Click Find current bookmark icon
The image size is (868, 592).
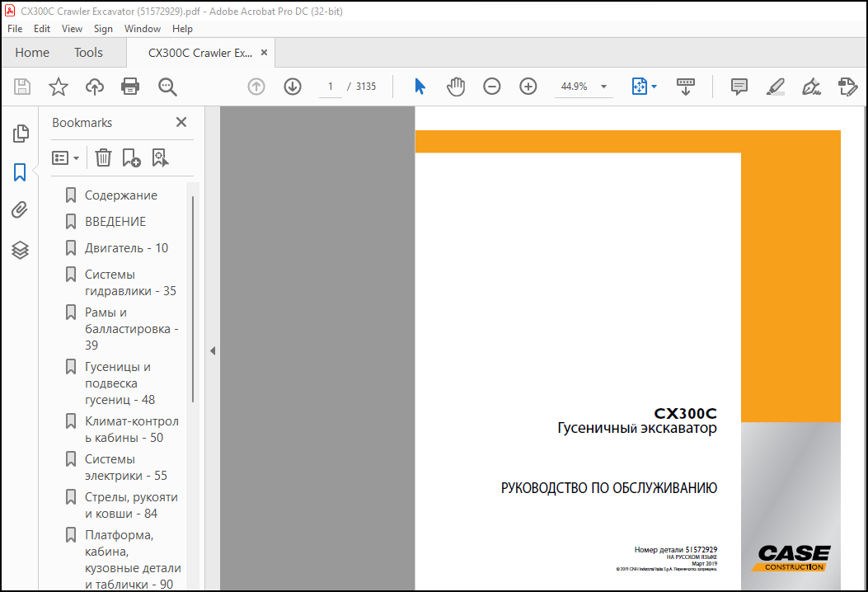(x=160, y=157)
